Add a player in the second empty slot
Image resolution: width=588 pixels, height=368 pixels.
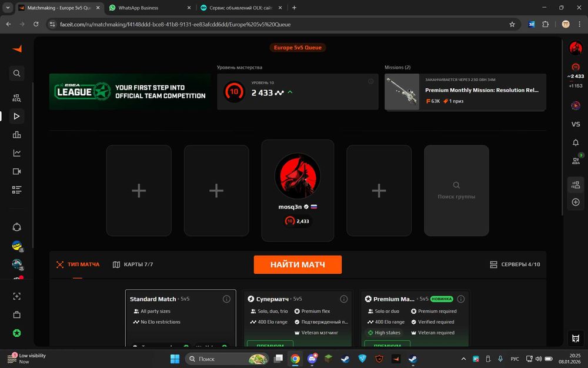(216, 190)
